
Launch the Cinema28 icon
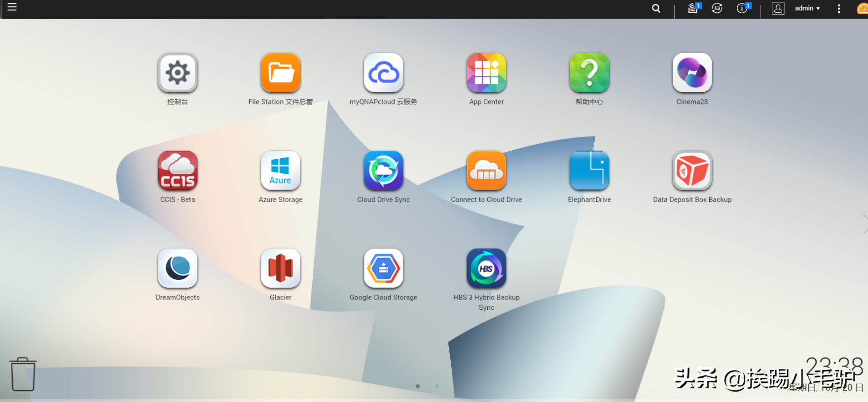[x=692, y=73]
